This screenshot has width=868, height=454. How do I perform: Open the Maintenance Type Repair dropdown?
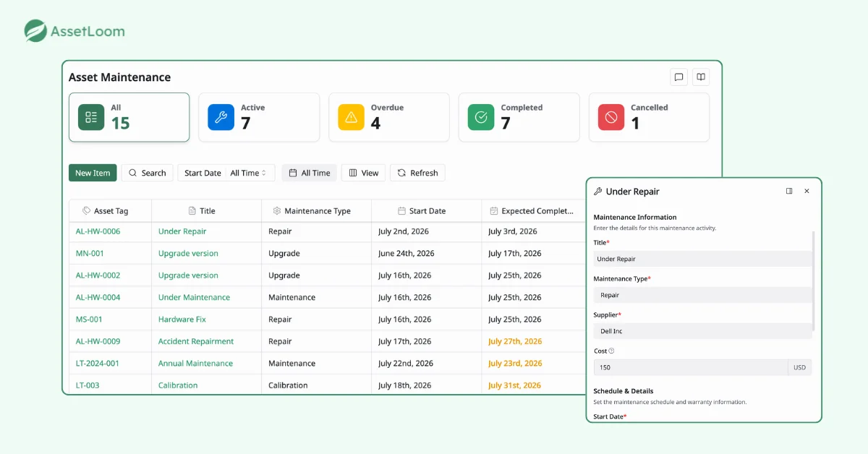coord(702,295)
